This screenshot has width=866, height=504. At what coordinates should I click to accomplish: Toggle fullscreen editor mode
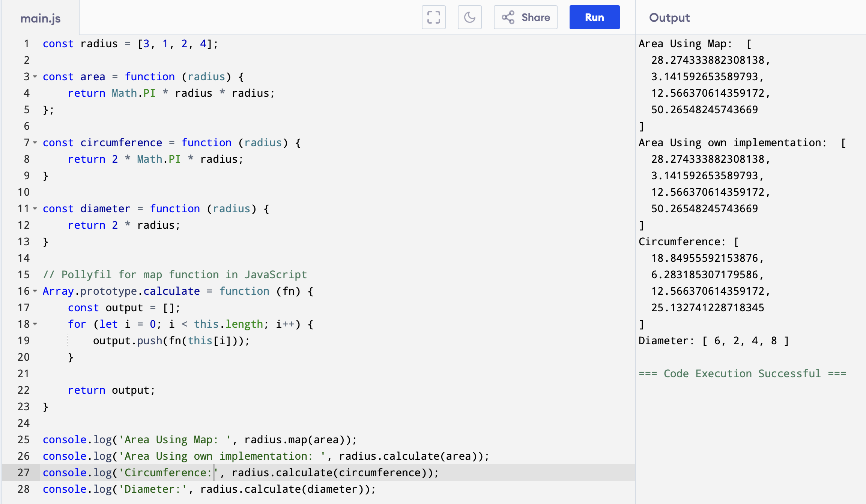tap(433, 17)
